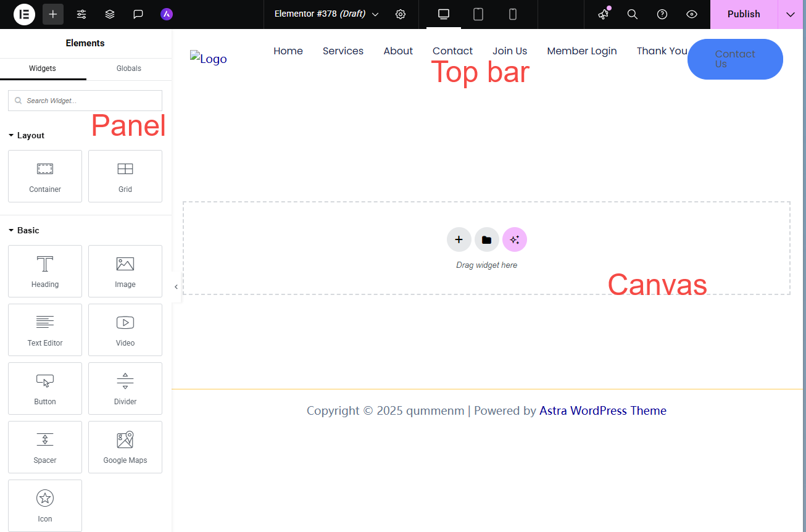Open page settings gear icon

[401, 14]
